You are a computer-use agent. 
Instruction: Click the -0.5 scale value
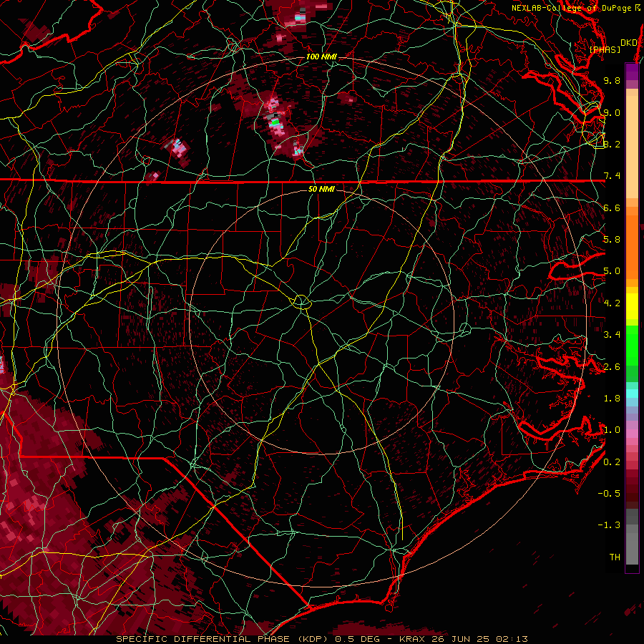point(609,494)
